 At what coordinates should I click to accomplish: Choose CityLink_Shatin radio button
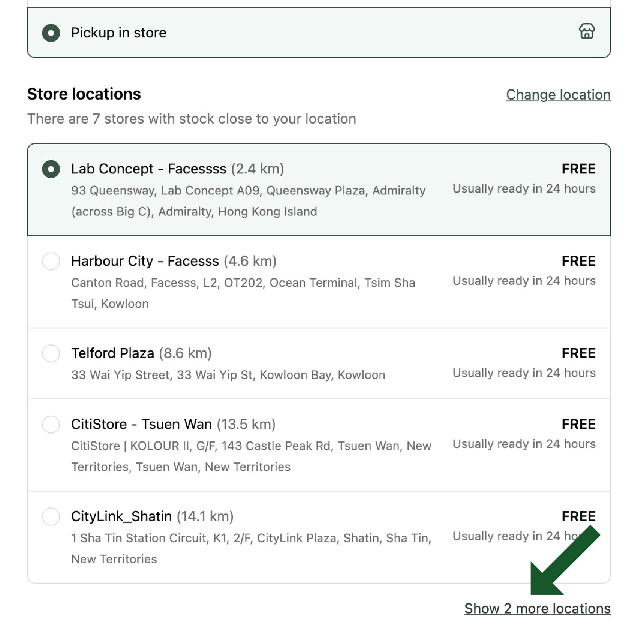pyautogui.click(x=51, y=516)
